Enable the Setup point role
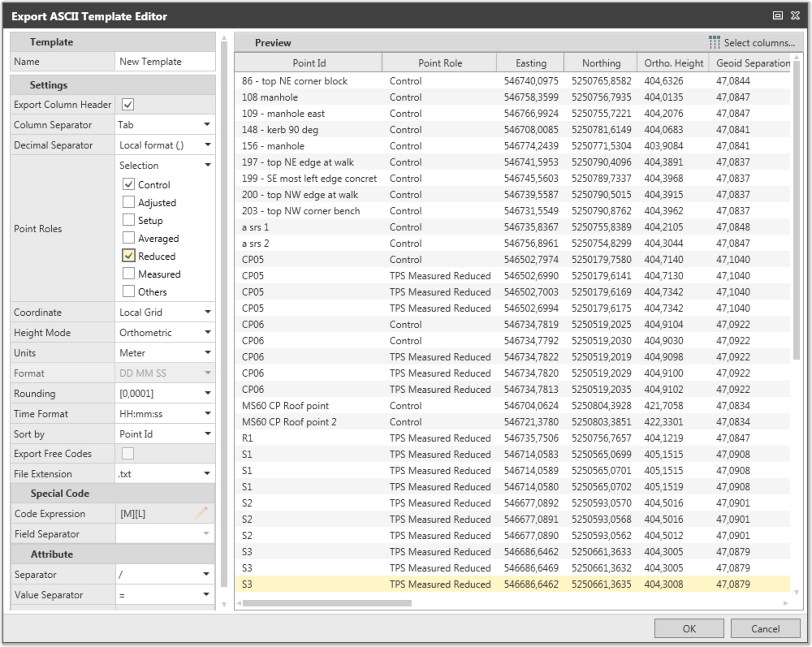 128,220
